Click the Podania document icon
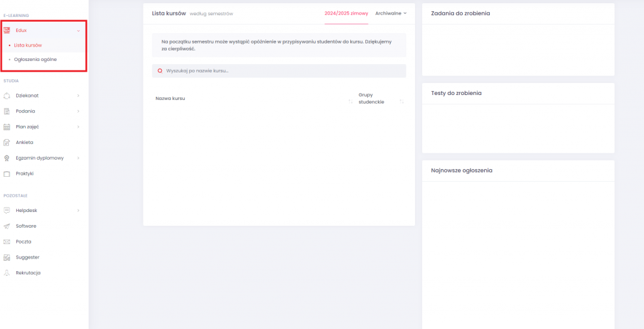Image resolution: width=644 pixels, height=329 pixels. [7, 111]
